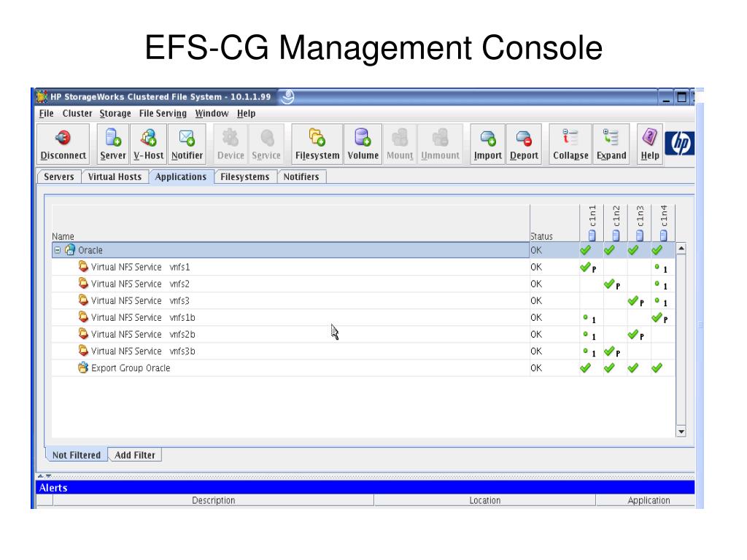The width and height of the screenshot is (747, 560).
Task: Switch to the Virtual Hosts tab
Action: [115, 176]
